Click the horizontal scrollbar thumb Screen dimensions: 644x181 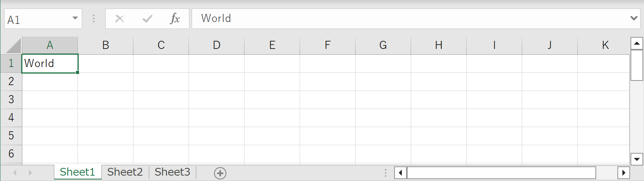click(x=501, y=173)
